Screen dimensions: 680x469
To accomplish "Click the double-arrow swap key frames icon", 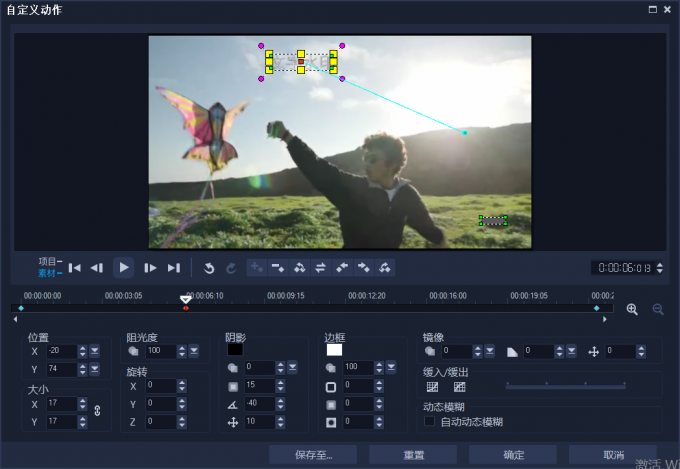I will (320, 268).
